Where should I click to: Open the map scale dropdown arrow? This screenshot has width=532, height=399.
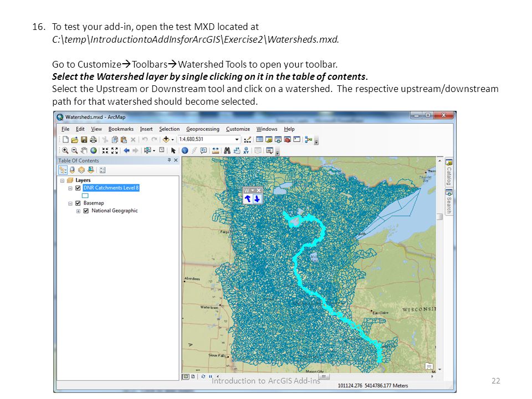tap(237, 140)
